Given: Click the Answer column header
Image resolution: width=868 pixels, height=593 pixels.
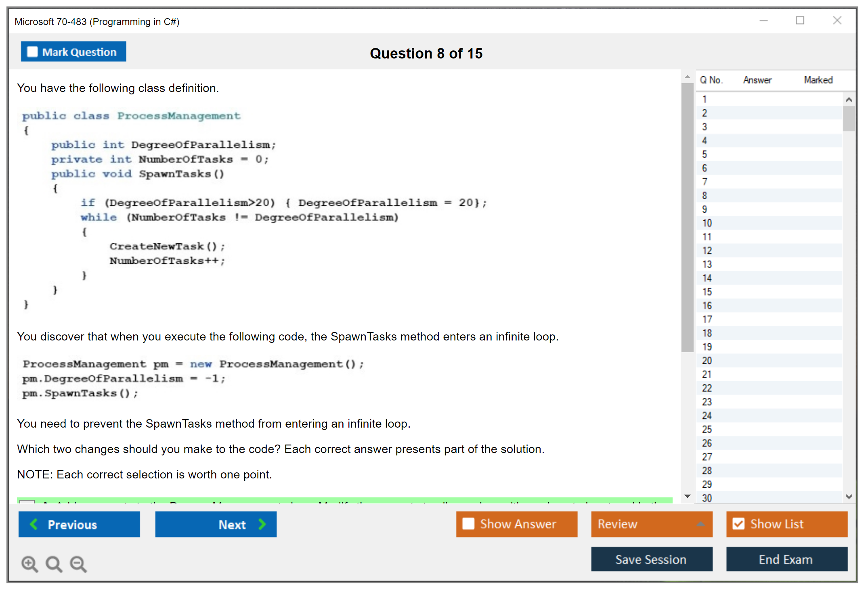Looking at the screenshot, I should click(x=757, y=80).
